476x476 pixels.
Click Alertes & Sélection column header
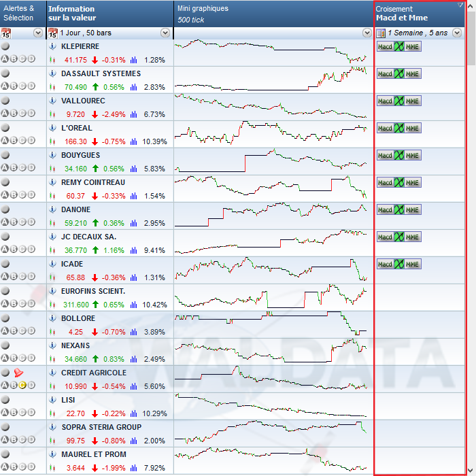(x=23, y=14)
